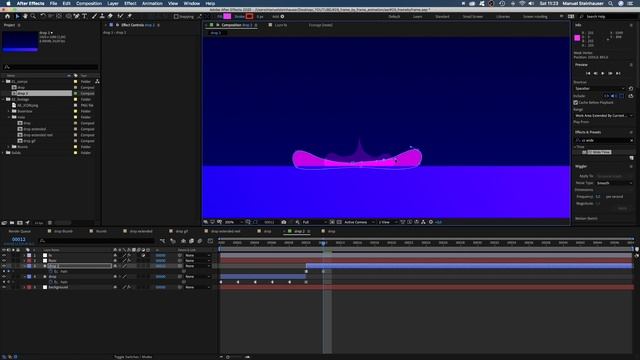Screen dimensions: 640x360
Task: Enable the Snapping checkbox
Action: pos(176,17)
